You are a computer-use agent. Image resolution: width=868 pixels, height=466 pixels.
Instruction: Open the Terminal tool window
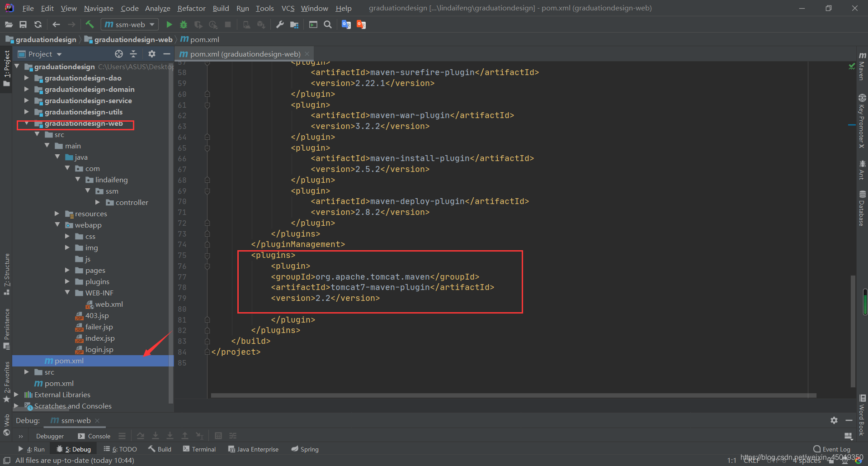click(199, 449)
